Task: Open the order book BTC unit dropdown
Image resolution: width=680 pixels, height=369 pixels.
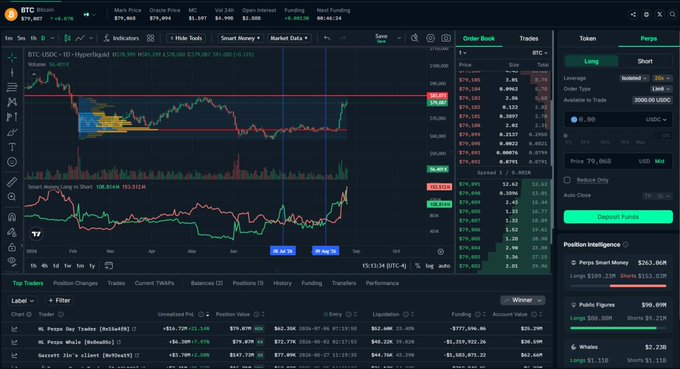Action: (540, 53)
